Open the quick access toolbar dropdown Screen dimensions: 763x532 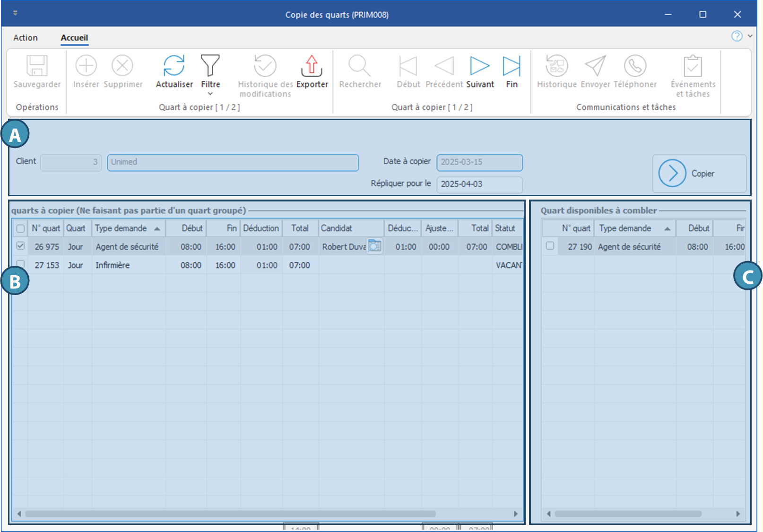pos(15,13)
